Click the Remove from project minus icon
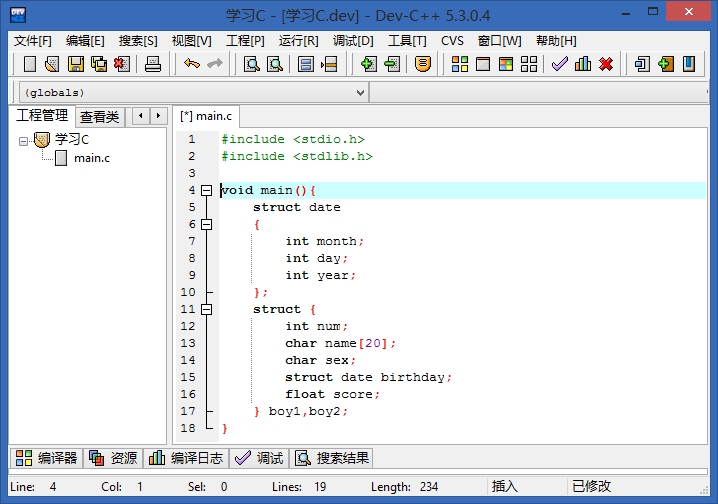 [392, 64]
